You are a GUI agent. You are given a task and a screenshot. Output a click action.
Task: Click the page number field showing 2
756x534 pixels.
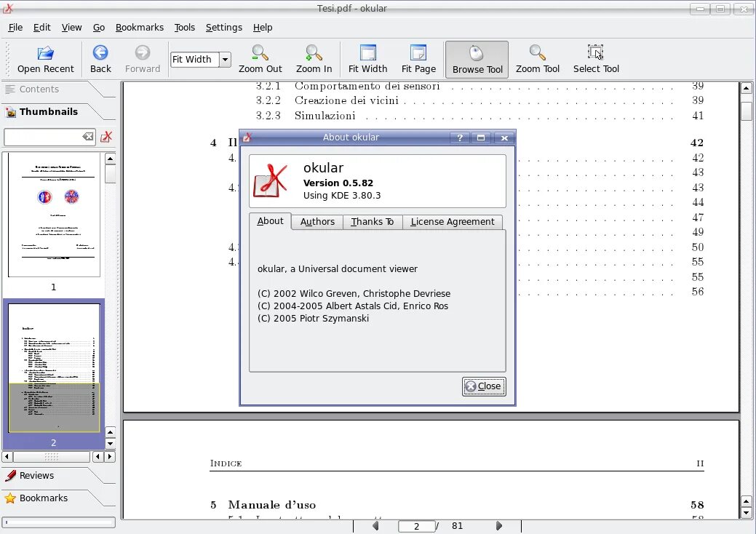point(417,526)
